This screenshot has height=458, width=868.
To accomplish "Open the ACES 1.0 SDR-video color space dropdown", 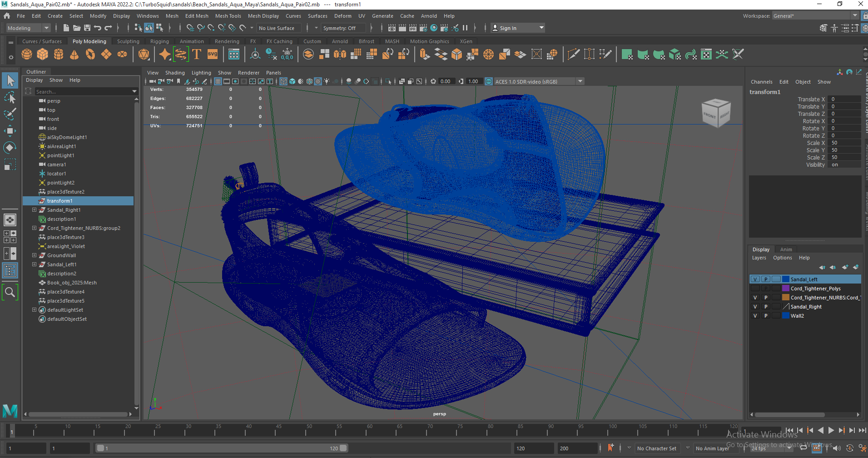I will click(x=580, y=81).
